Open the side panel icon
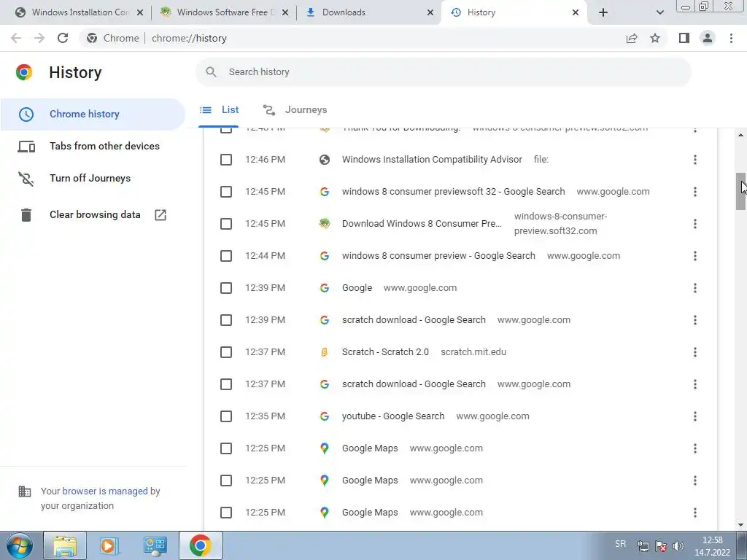The image size is (747, 560). (x=684, y=38)
